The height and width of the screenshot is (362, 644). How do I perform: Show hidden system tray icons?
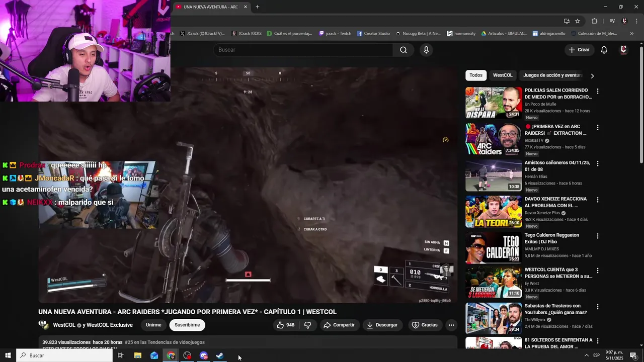[586, 355]
